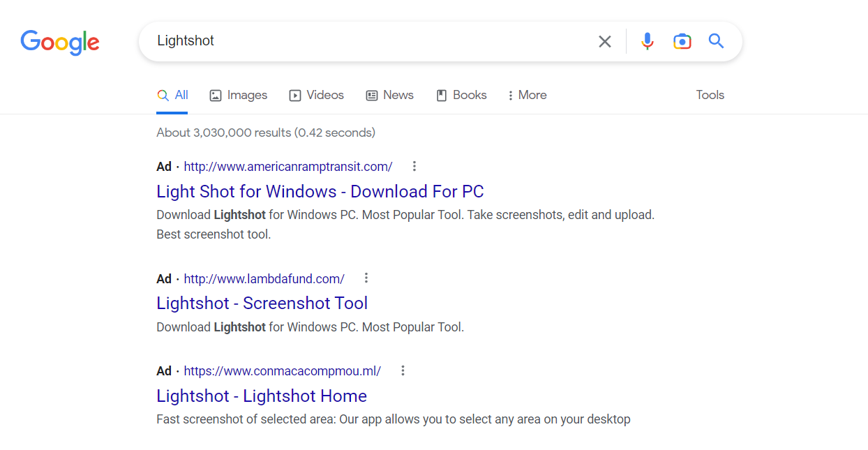This screenshot has width=868, height=450.
Task: Expand the More search categories menu
Action: pyautogui.click(x=527, y=96)
